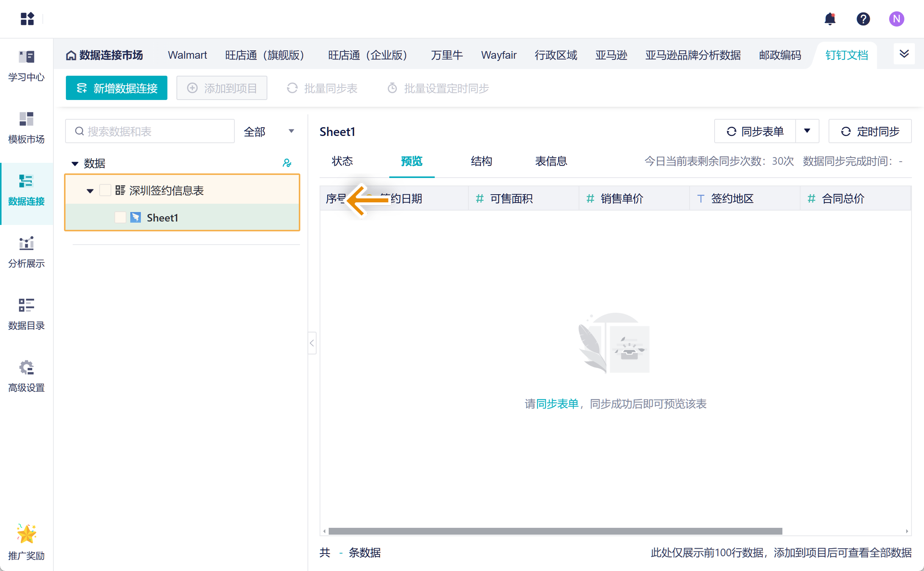Open the notifications bell

(830, 19)
